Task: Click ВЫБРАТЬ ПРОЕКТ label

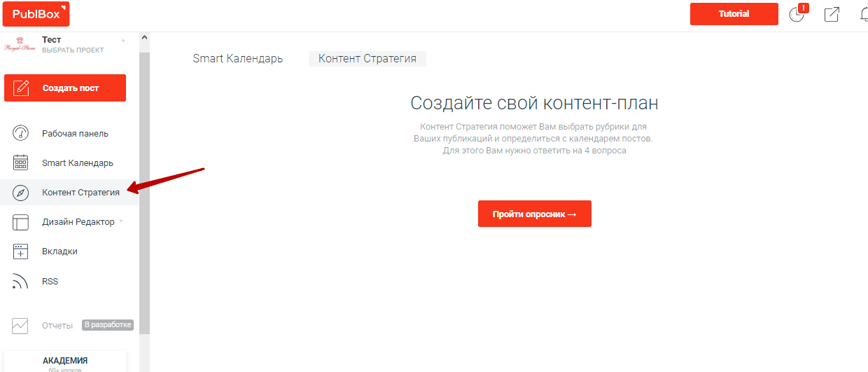Action: pyautogui.click(x=73, y=50)
